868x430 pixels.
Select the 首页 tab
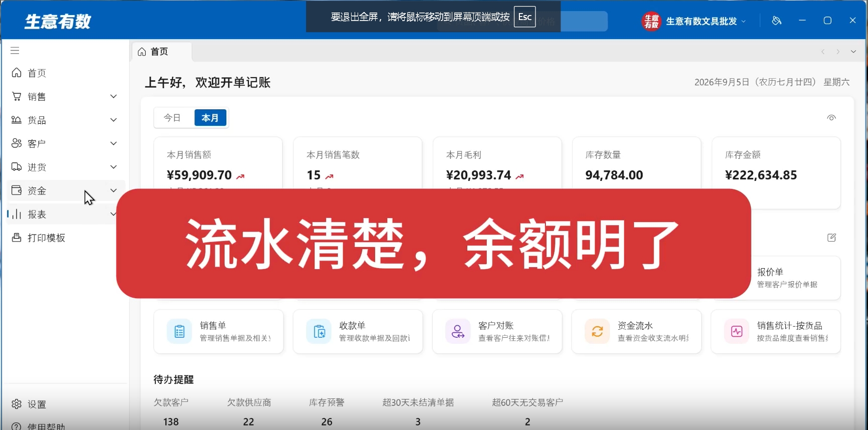pyautogui.click(x=161, y=52)
